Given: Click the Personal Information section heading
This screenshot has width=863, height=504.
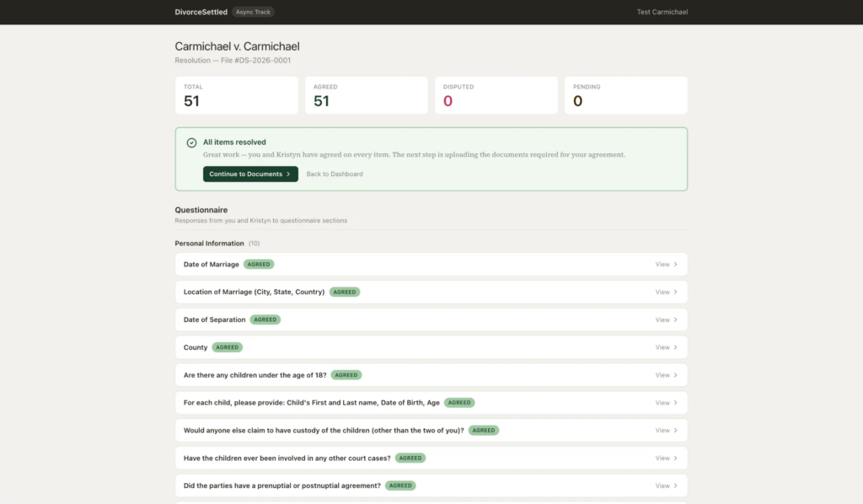Looking at the screenshot, I should [x=209, y=244].
